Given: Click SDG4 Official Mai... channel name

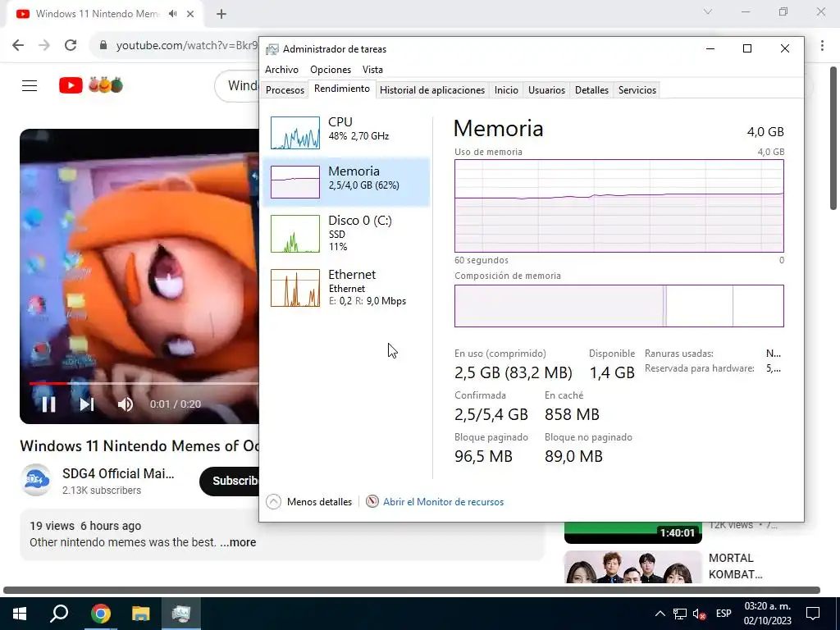Looking at the screenshot, I should (118, 473).
